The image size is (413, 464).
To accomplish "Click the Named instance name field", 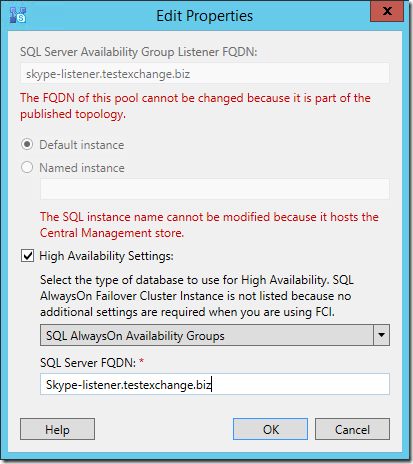I will [215, 189].
